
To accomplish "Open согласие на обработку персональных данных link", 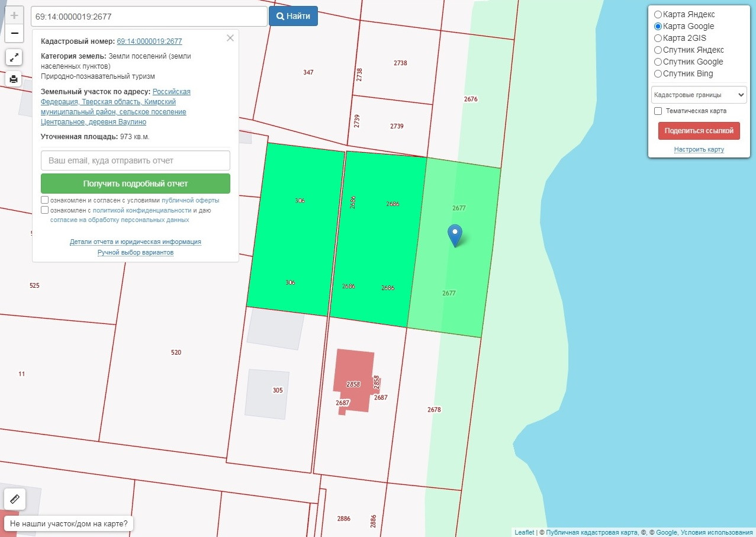I will tap(120, 220).
